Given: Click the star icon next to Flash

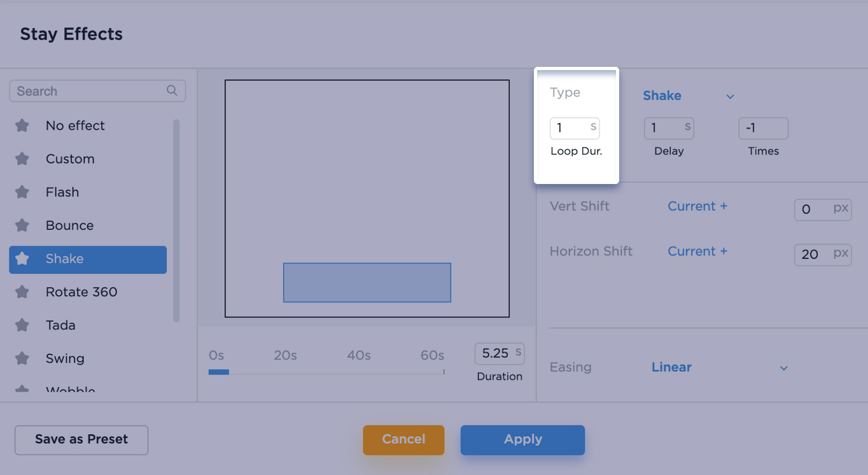Looking at the screenshot, I should click(22, 192).
